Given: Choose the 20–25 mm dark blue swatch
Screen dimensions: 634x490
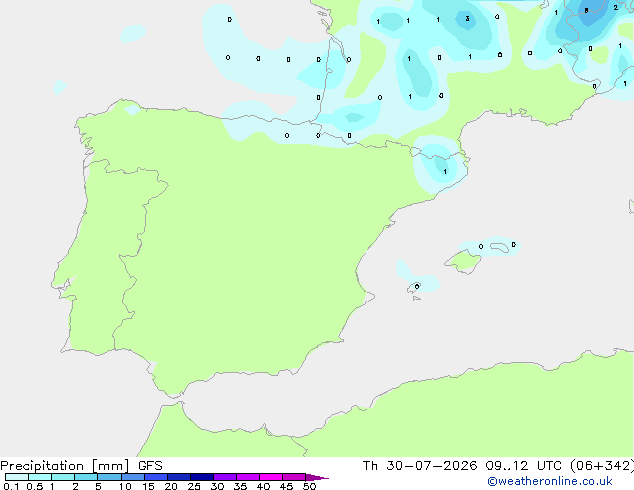Looking at the screenshot, I should [x=179, y=477].
